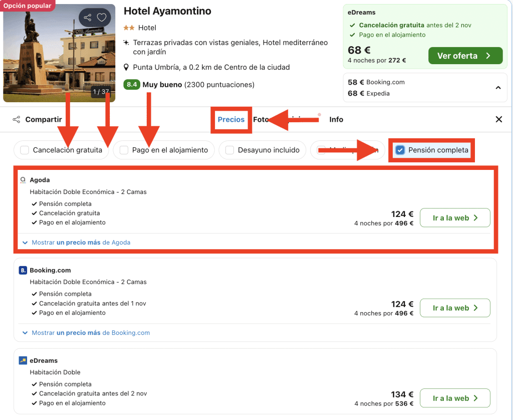The width and height of the screenshot is (513, 420).
Task: Uncheck the Pensión completa checkbox
Action: 400,150
